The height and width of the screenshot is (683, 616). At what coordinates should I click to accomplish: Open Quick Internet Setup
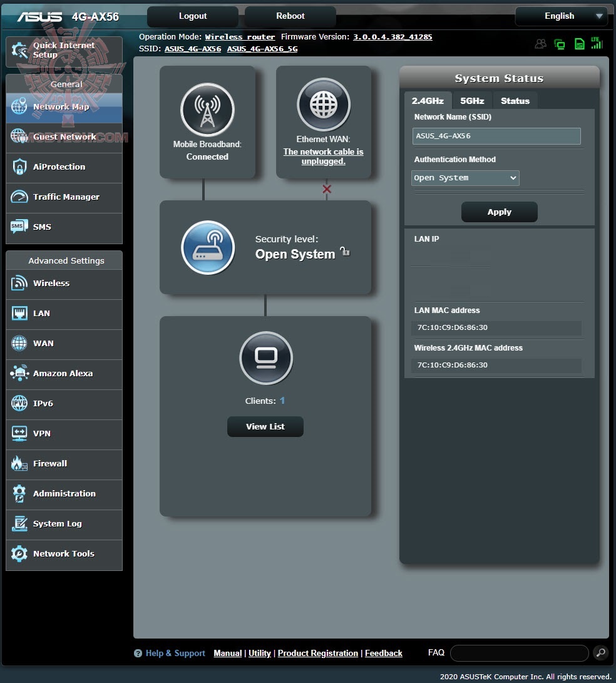pos(64,51)
